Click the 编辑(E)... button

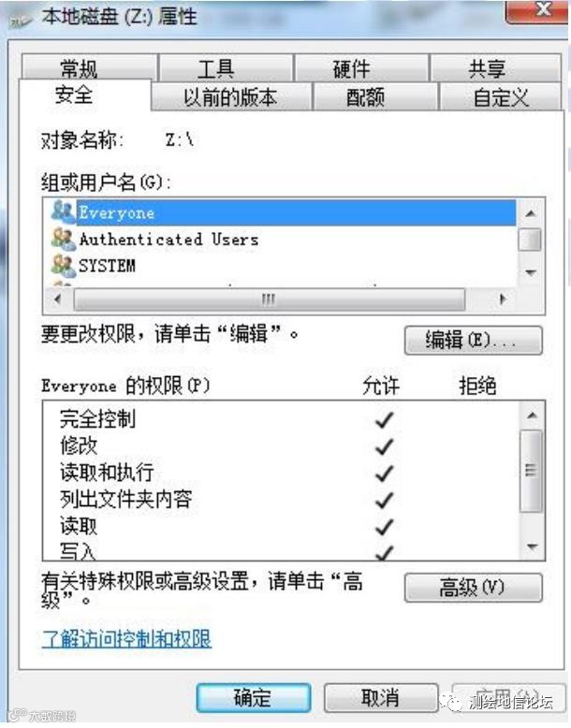(474, 341)
